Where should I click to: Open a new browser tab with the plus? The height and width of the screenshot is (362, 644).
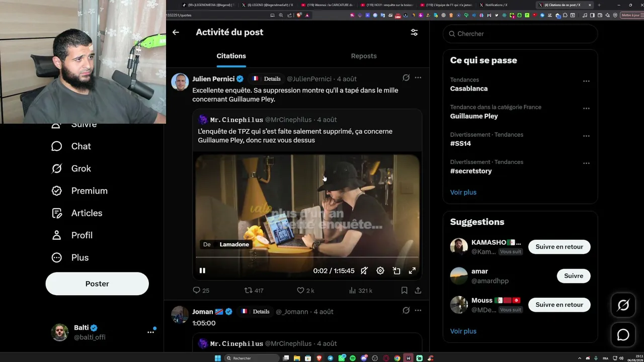pyautogui.click(x=599, y=5)
